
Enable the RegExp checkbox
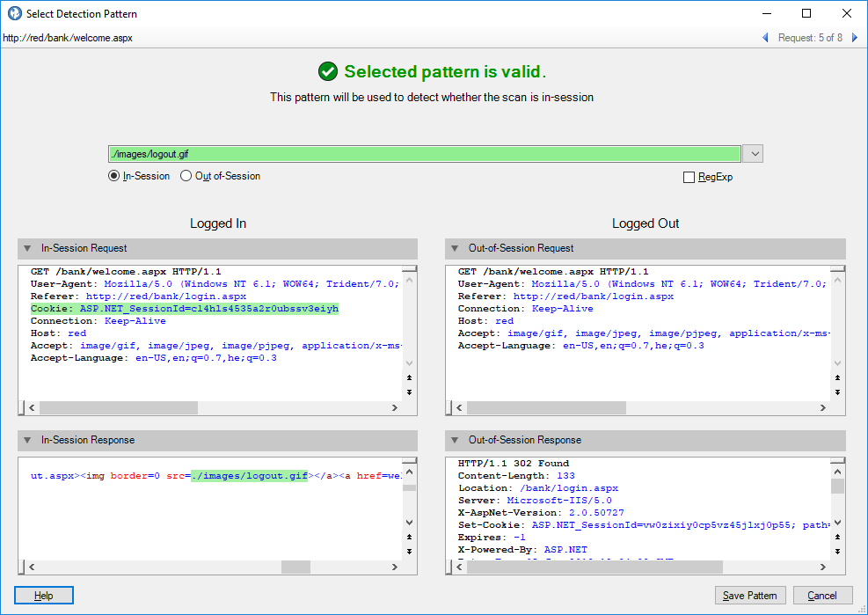point(689,177)
